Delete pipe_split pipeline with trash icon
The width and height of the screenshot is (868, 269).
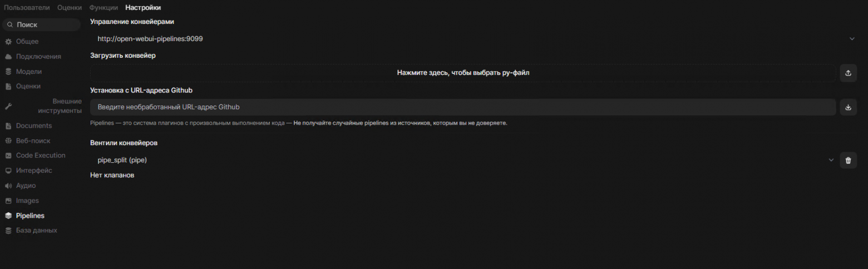(848, 160)
